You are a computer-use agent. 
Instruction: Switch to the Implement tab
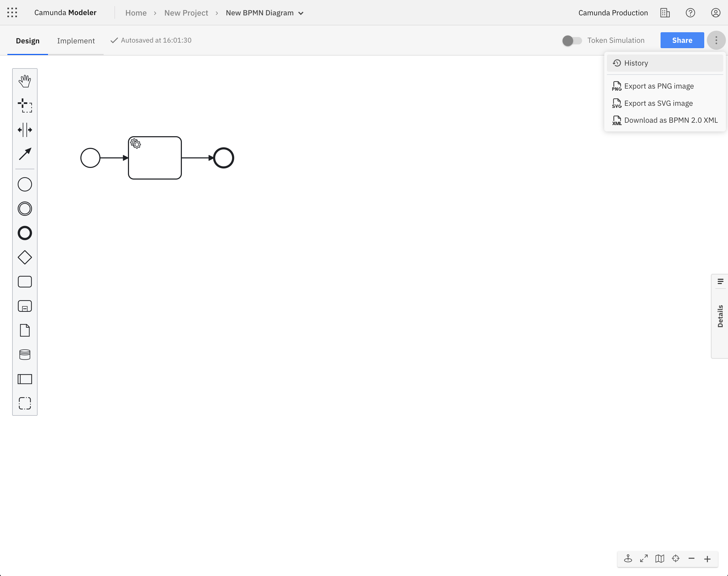(76, 41)
